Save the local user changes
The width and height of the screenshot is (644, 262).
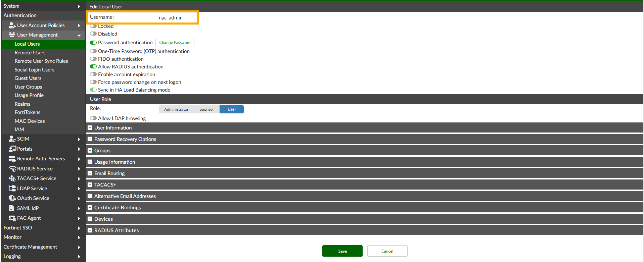342,251
